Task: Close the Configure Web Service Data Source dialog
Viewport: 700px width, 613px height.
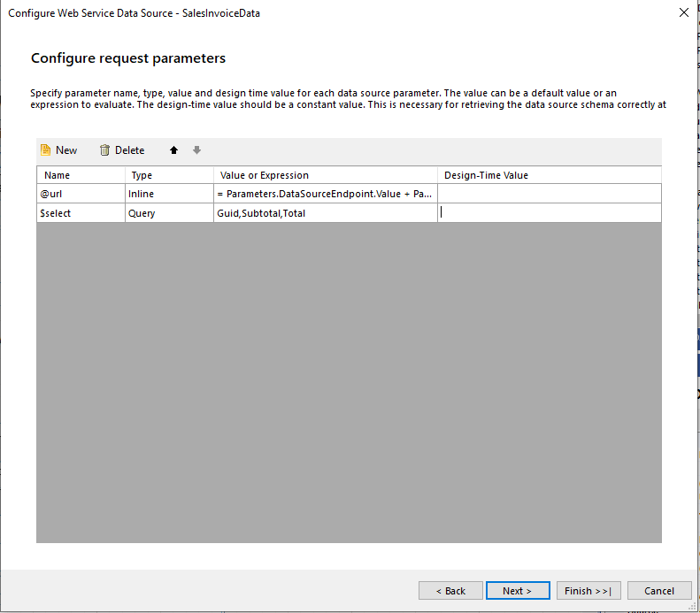Action: coord(683,12)
